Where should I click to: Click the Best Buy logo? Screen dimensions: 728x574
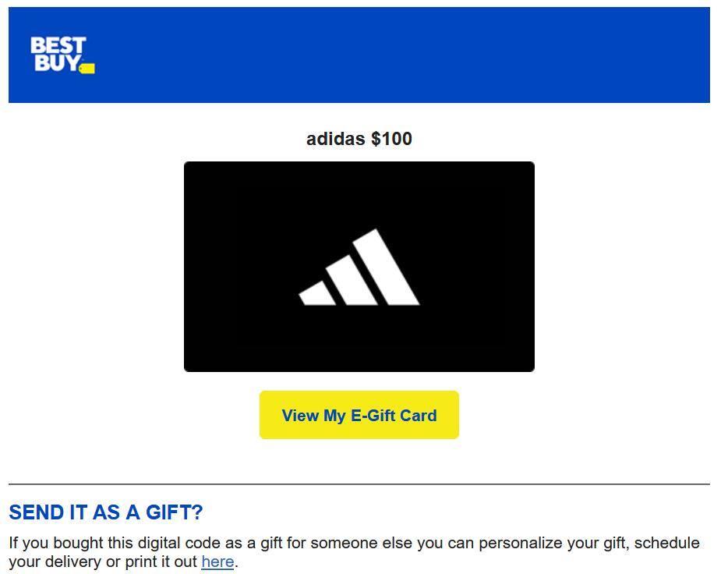(62, 55)
